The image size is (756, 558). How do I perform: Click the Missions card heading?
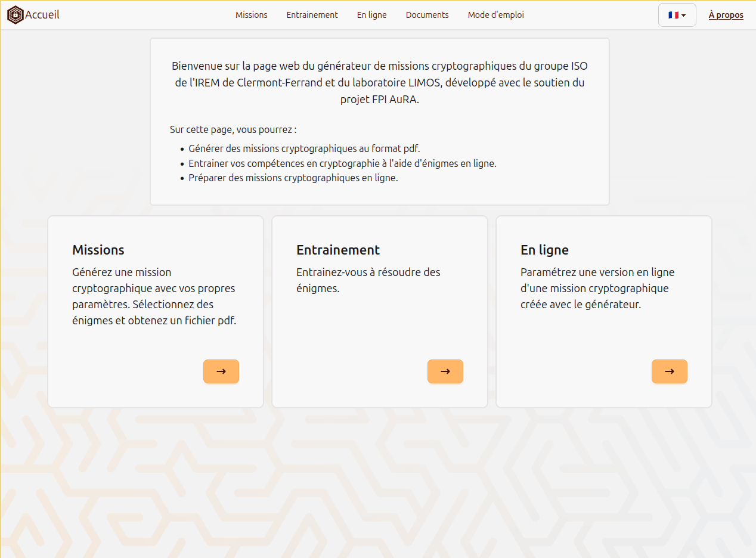(98, 250)
